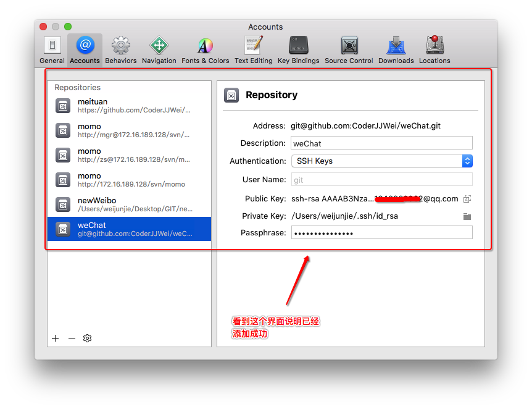Close the Accounts window
Viewport: 532px width, 409px height.
click(43, 27)
